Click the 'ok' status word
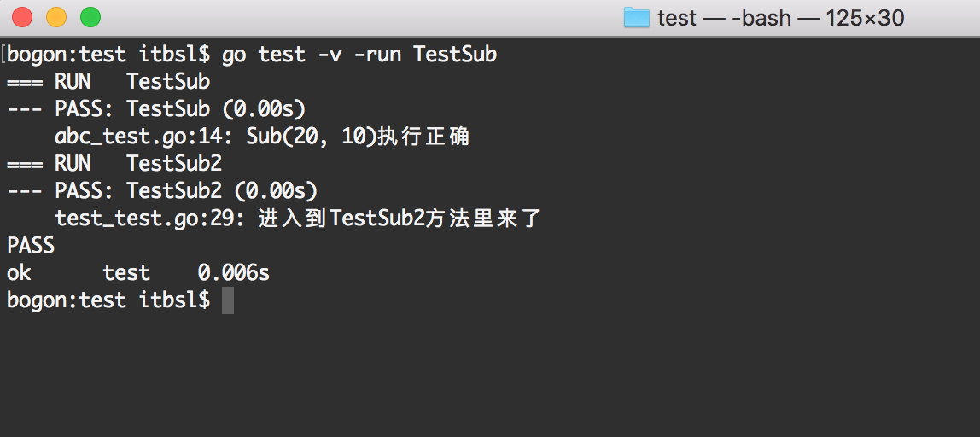The width and height of the screenshot is (980, 437). 19,273
